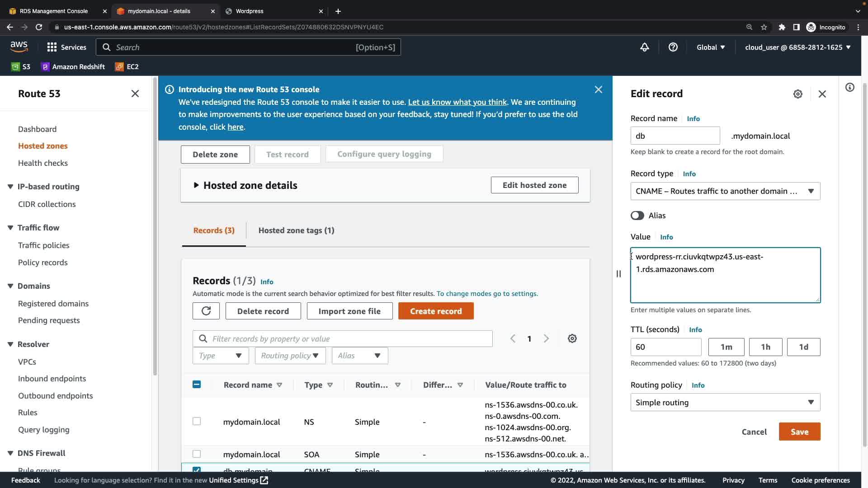
Task: Click the EC2 shortcut in favorites bar
Action: [x=127, y=66]
